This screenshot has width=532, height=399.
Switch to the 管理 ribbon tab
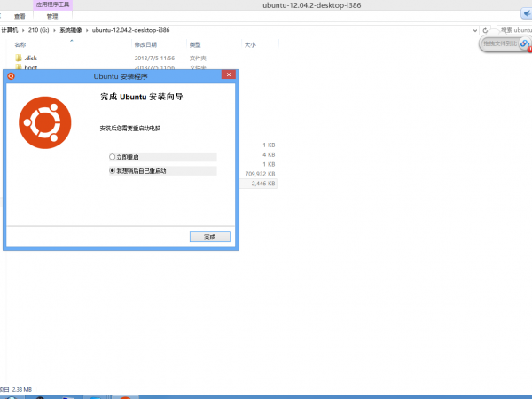pos(52,16)
